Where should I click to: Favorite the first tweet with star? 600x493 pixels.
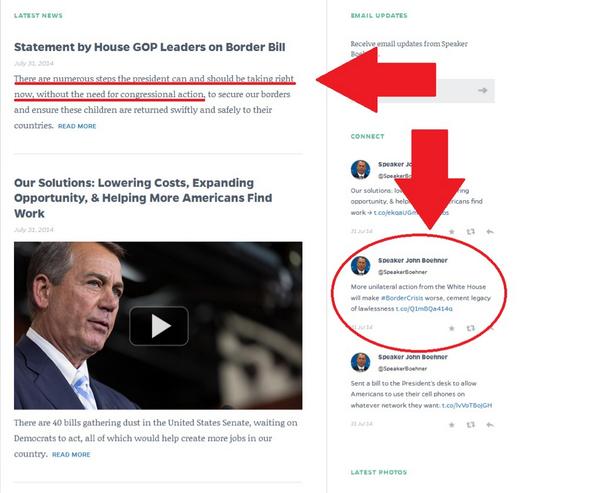tap(452, 232)
